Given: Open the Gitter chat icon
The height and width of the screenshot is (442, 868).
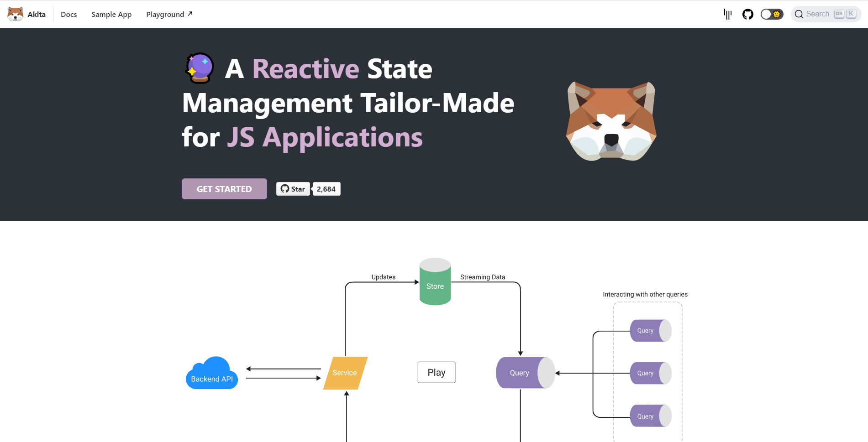Looking at the screenshot, I should 728,14.
